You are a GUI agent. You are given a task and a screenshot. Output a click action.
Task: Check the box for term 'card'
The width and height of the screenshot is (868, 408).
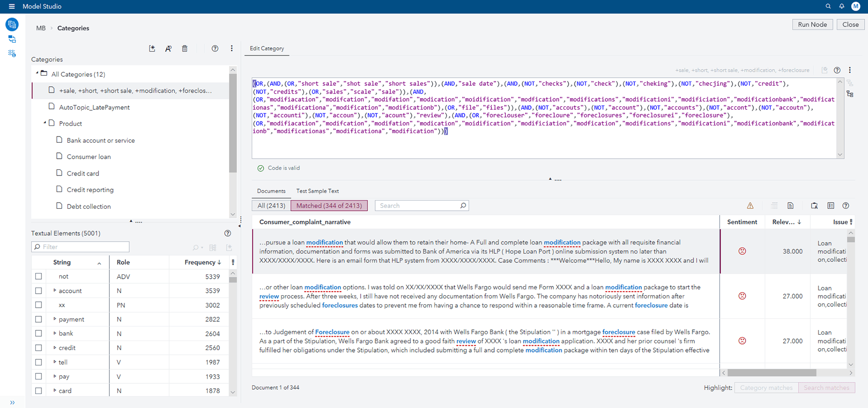39,391
